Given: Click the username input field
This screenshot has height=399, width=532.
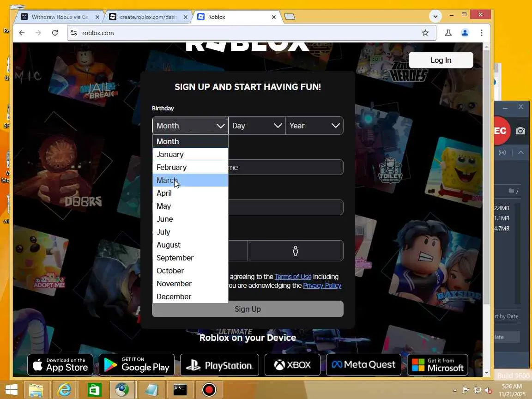Looking at the screenshot, I should (286, 167).
